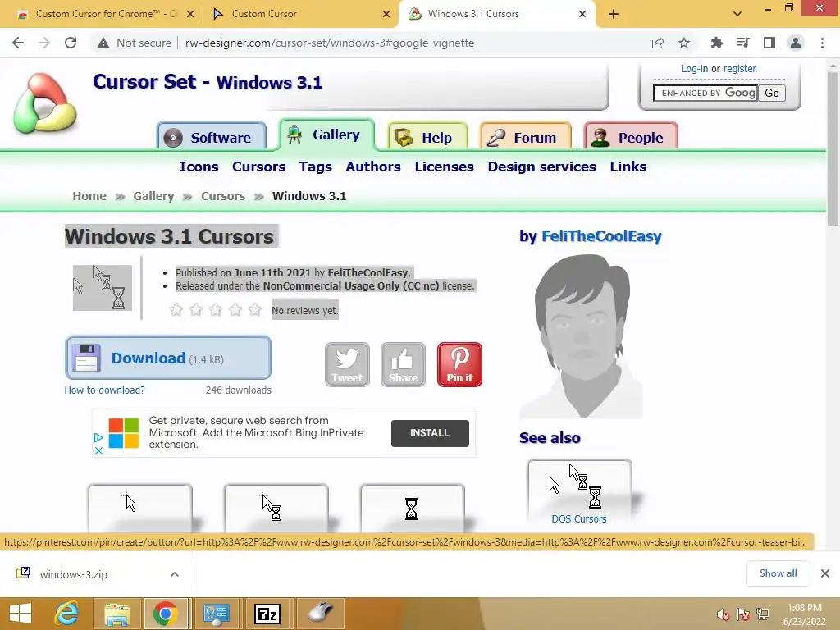Image resolution: width=840 pixels, height=630 pixels.
Task: Click the Go search button
Action: pos(771,93)
